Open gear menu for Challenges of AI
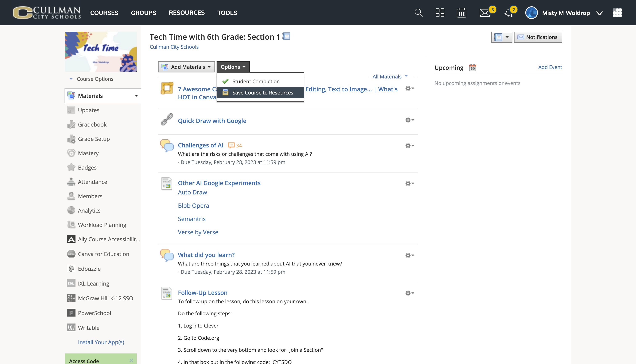This screenshot has width=636, height=364. pos(410,146)
